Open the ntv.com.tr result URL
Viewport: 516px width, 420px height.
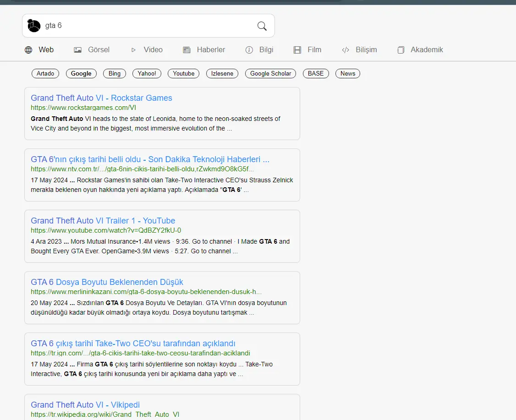[x=142, y=169]
